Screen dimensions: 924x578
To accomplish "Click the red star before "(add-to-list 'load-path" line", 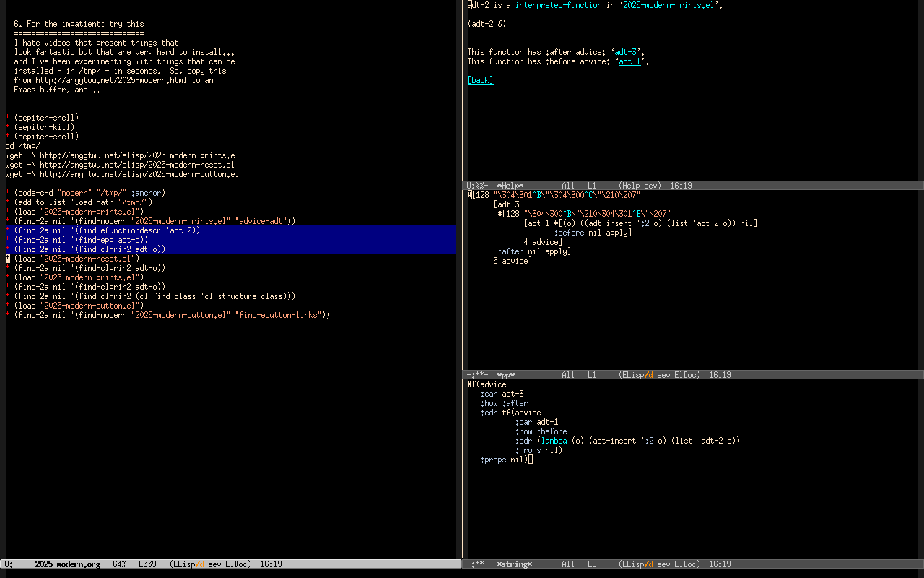I will pyautogui.click(x=7, y=202).
